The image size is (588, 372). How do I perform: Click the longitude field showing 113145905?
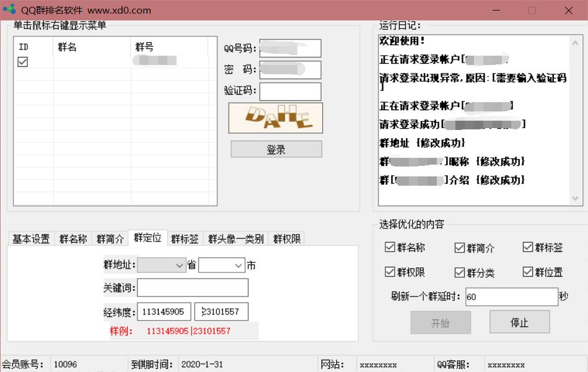[164, 312]
